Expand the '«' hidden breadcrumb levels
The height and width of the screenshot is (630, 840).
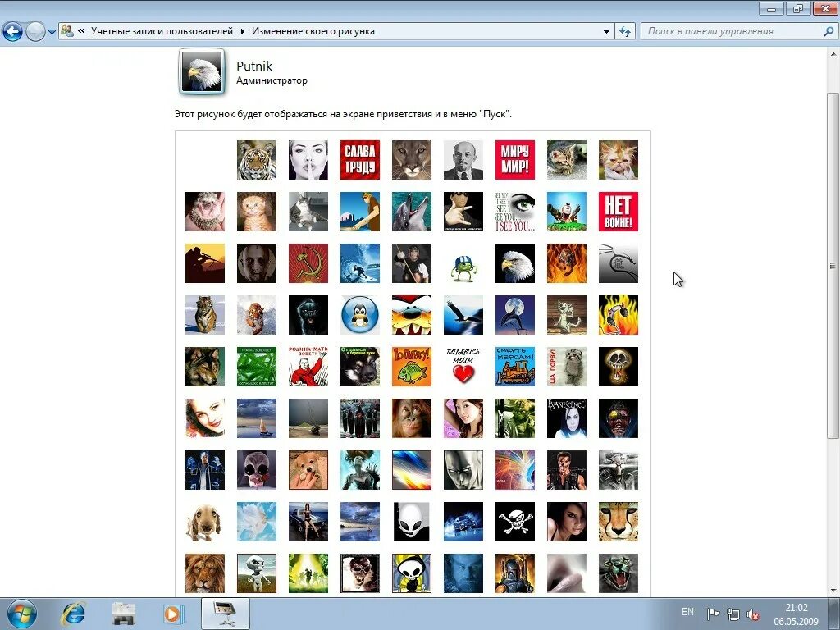(x=81, y=31)
